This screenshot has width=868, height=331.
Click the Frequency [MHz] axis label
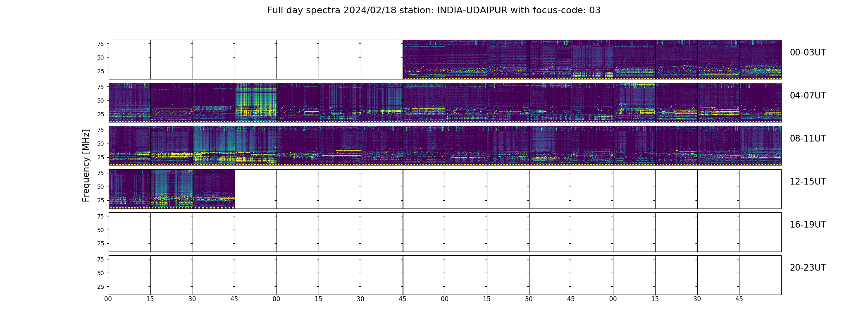pyautogui.click(x=86, y=165)
